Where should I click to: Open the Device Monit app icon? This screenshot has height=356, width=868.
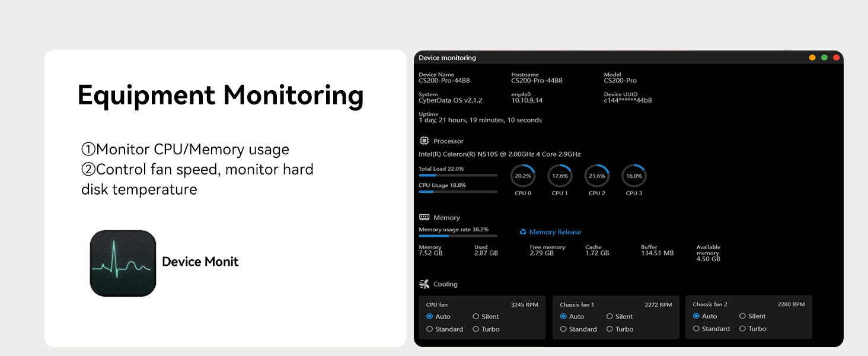(122, 262)
